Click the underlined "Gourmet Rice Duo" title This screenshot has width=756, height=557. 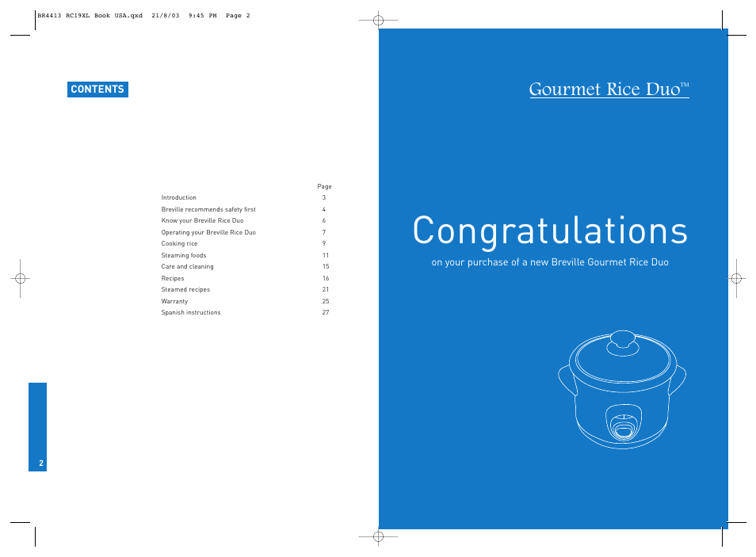pos(609,90)
